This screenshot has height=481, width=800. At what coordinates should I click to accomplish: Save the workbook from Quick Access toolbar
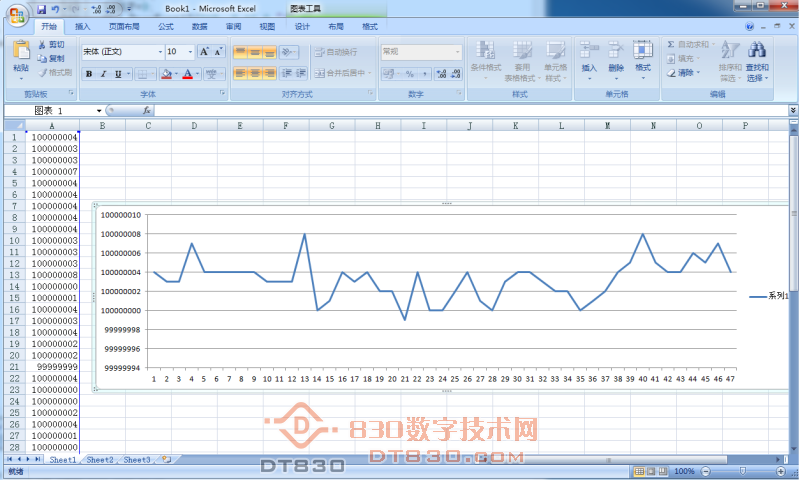[42, 8]
